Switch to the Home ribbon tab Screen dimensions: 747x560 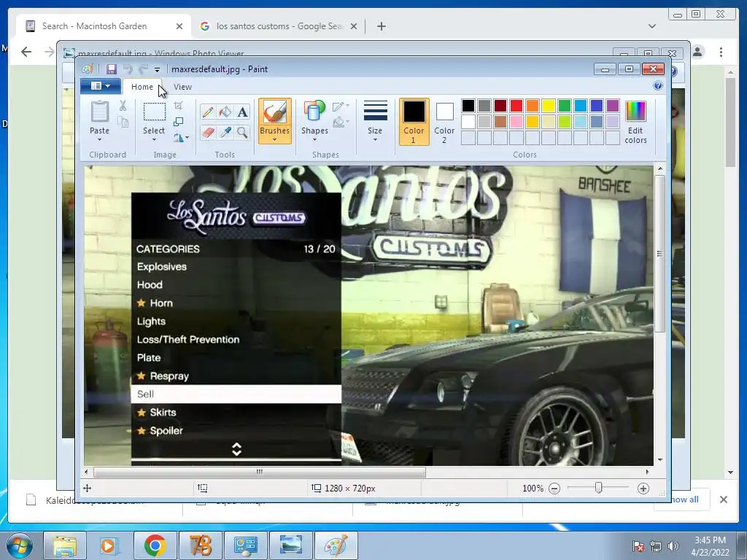tap(142, 87)
